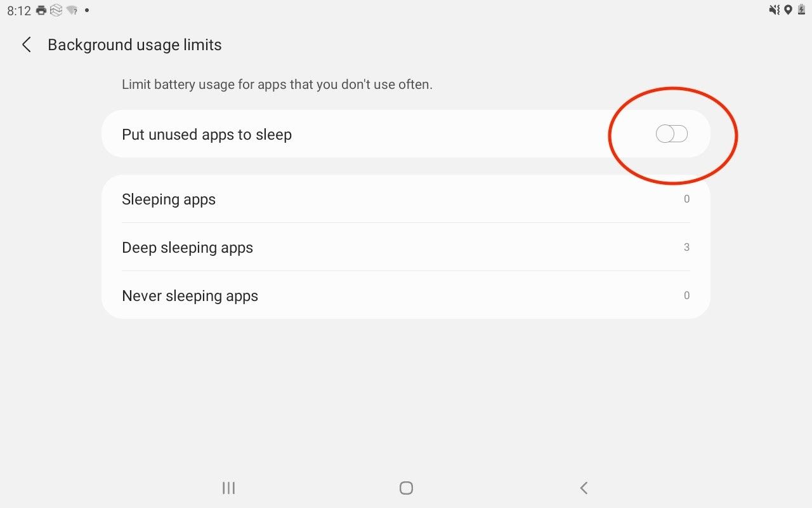812x508 pixels.
Task: Tap the Wi-Fi status icon
Action: click(72, 10)
